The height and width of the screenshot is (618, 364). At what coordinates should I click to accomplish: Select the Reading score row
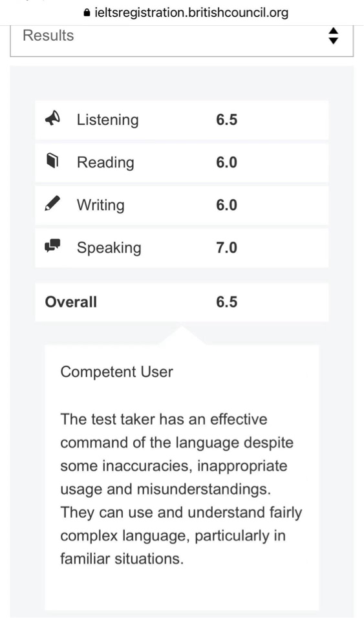[182, 162]
